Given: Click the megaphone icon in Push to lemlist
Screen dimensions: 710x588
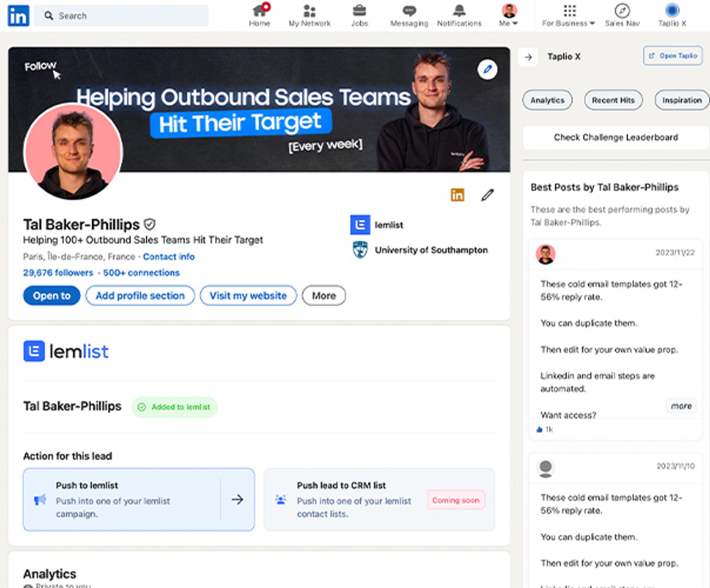Looking at the screenshot, I should pyautogui.click(x=40, y=500).
